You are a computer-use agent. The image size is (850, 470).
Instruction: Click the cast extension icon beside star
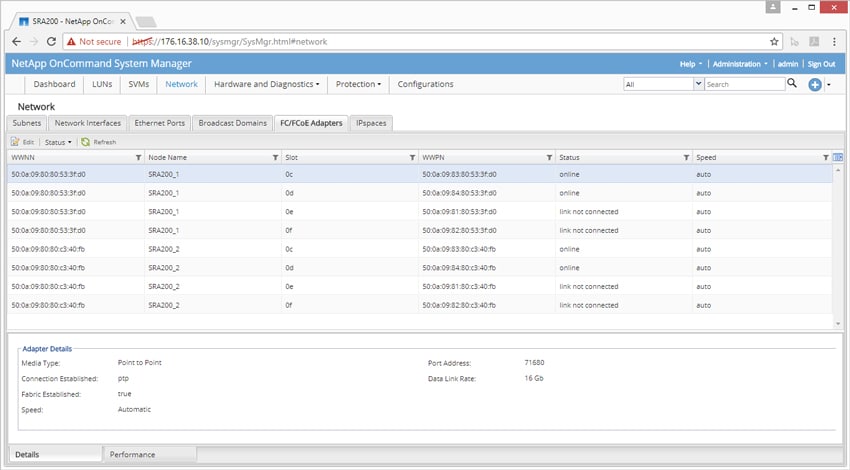click(x=795, y=42)
